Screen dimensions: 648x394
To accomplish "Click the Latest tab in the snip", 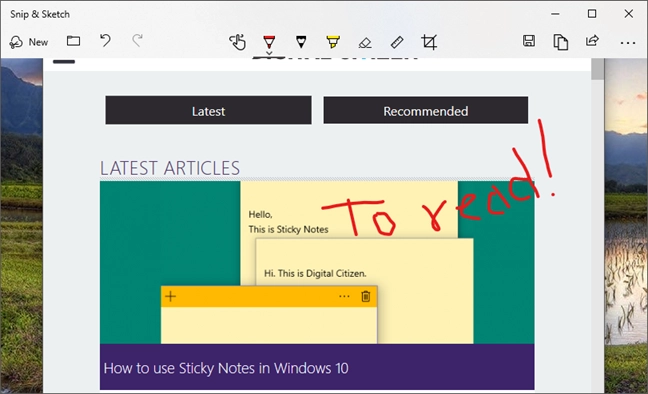I will click(208, 110).
